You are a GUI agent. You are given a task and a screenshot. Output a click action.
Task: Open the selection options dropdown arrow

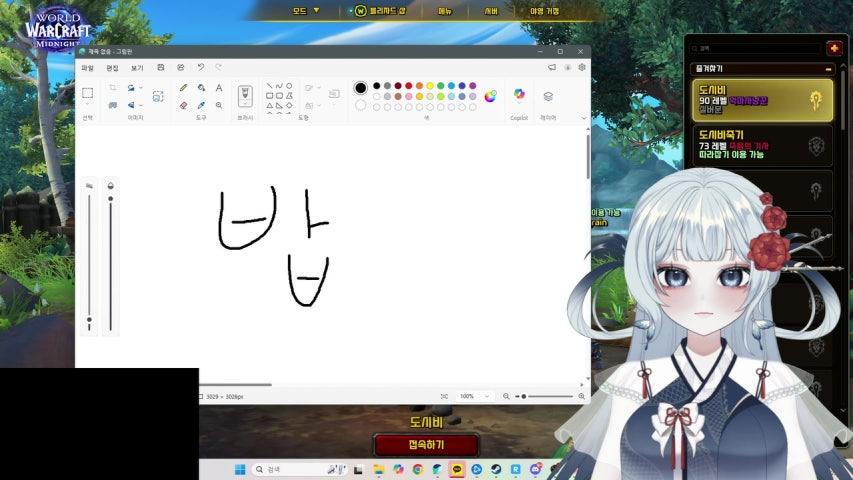click(88, 104)
